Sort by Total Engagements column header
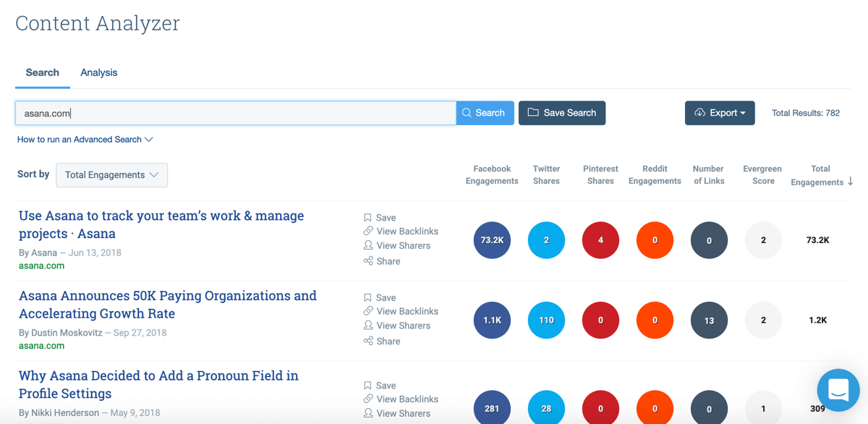 pos(822,175)
